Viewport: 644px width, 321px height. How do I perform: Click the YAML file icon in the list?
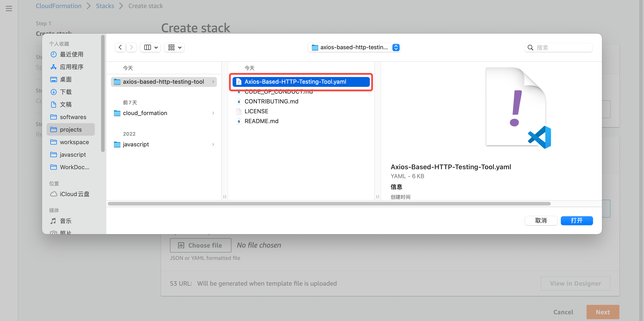pyautogui.click(x=239, y=81)
